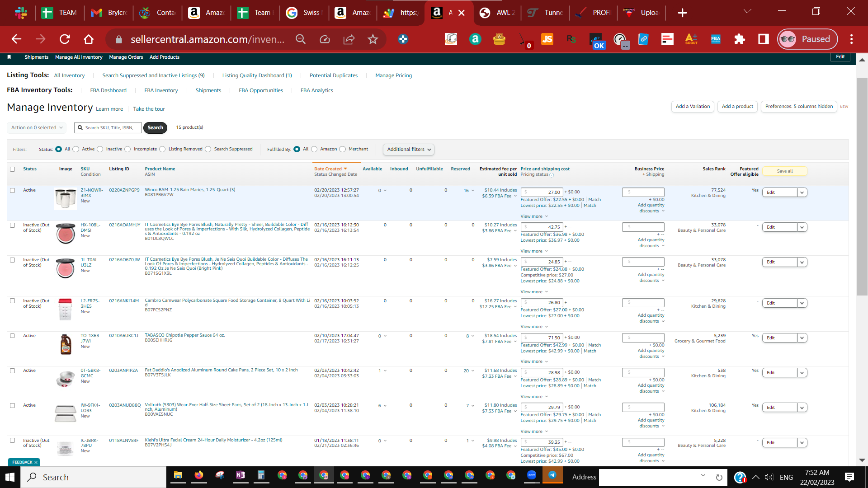
Task: Open FBA Dashboard tab
Action: [x=108, y=90]
